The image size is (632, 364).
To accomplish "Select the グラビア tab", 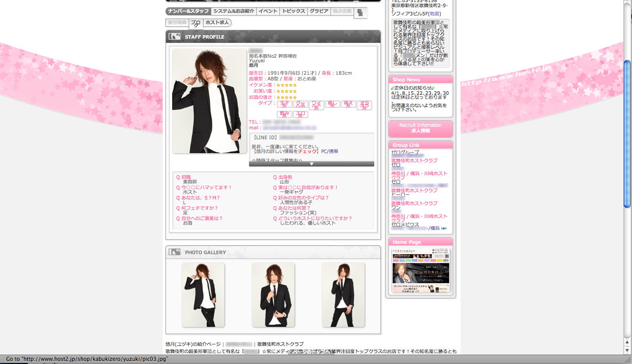I will 319,11.
